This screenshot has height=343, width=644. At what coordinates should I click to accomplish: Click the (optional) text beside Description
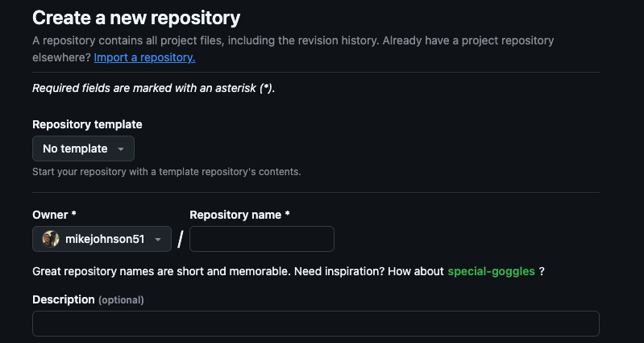[121, 300]
